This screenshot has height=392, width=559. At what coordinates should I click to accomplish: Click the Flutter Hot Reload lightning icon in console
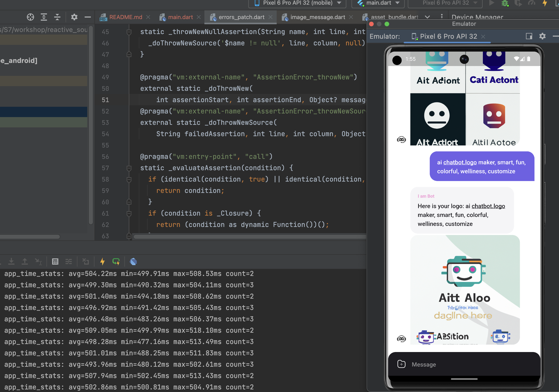102,262
